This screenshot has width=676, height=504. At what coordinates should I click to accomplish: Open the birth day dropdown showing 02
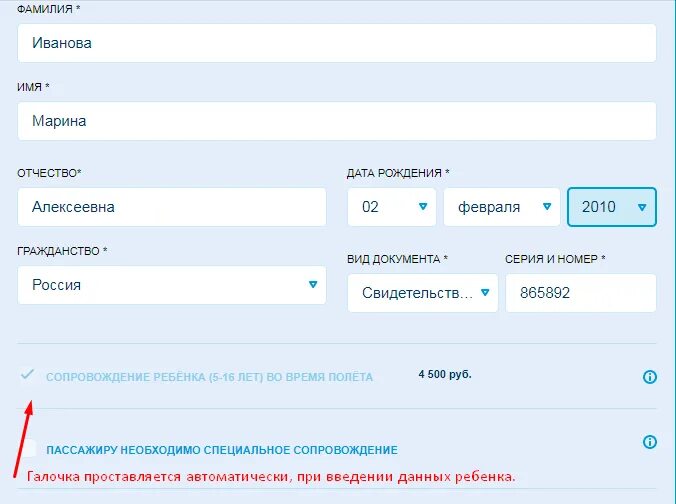tap(391, 207)
